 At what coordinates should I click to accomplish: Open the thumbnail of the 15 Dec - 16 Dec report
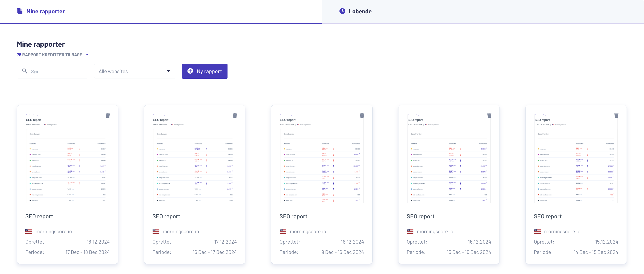[449, 154]
